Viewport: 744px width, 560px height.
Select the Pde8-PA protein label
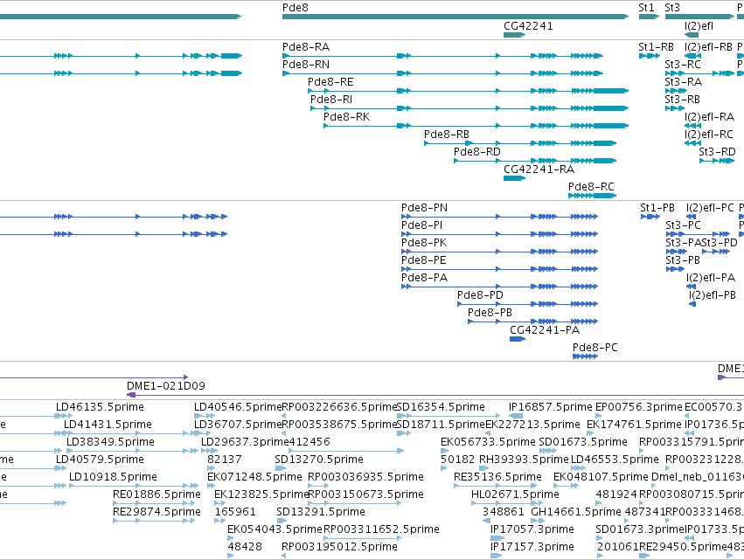click(425, 278)
